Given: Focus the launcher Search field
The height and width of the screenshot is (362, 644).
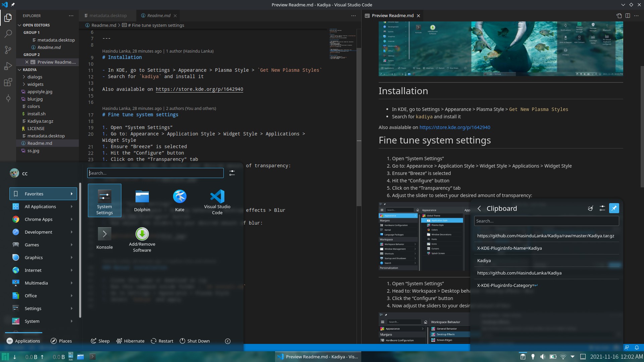Looking at the screenshot, I should tap(155, 173).
